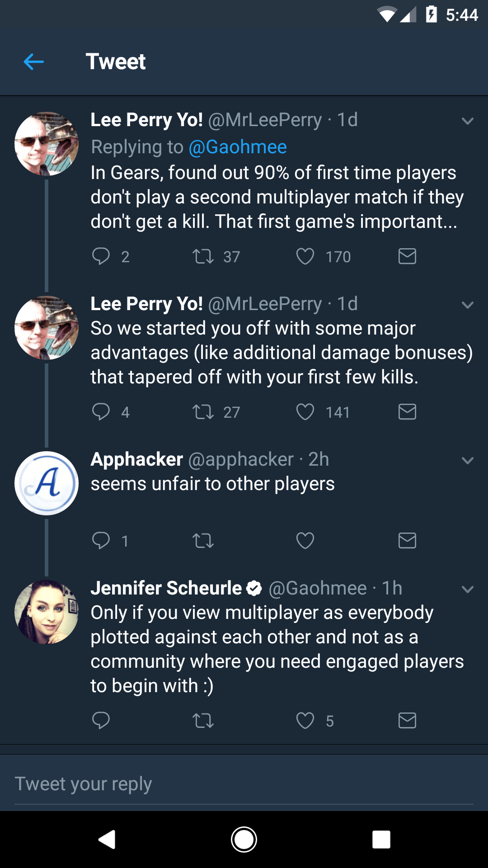Open dropdown arrow on Jennifer Scheurle's tweet

tap(468, 590)
